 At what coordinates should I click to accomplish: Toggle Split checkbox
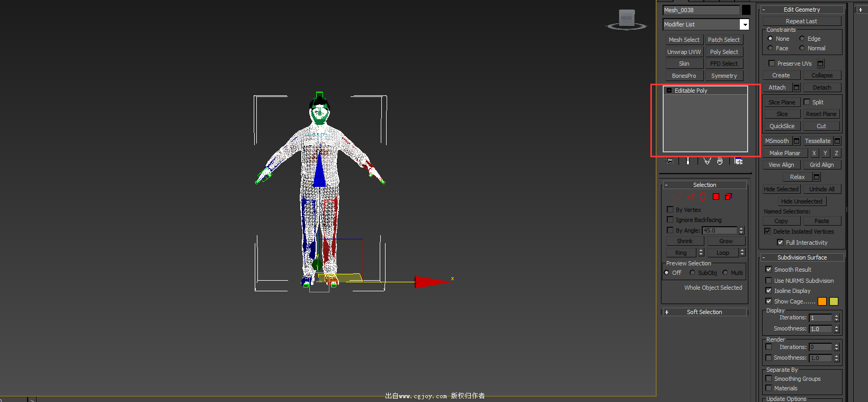(807, 102)
